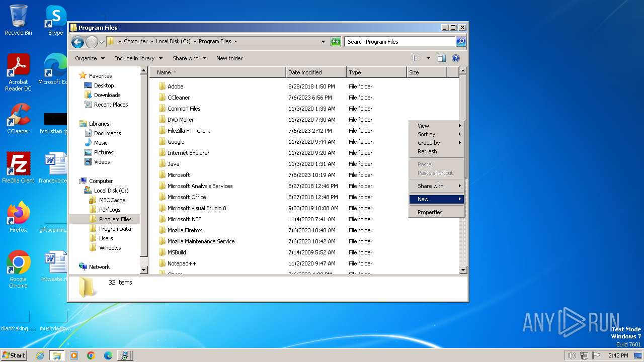
Task: Open the Pictures library
Action: tap(104, 152)
